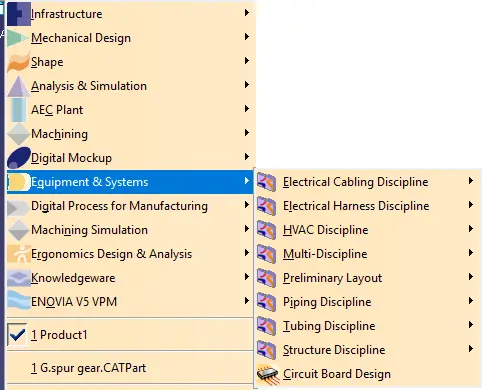Screen dimensions: 482x390
Task: Select the Multi-Discipline entry
Action: (x=368, y=254)
